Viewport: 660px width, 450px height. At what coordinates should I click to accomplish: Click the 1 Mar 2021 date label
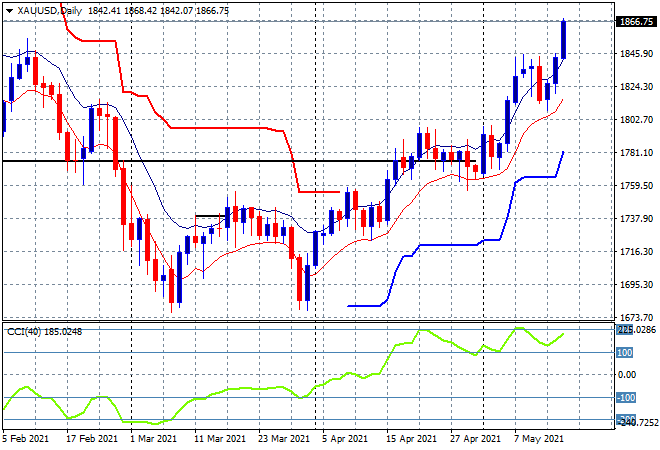(x=153, y=439)
